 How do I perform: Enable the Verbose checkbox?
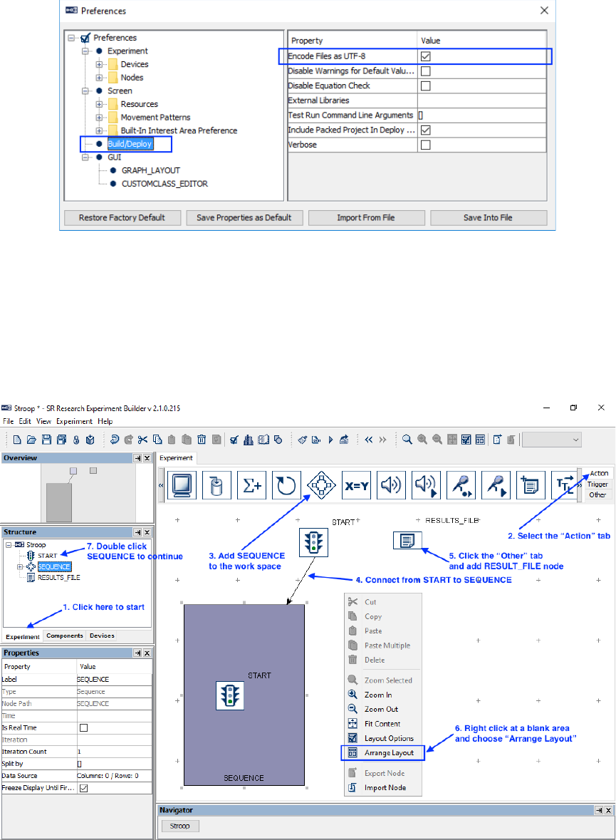(425, 145)
